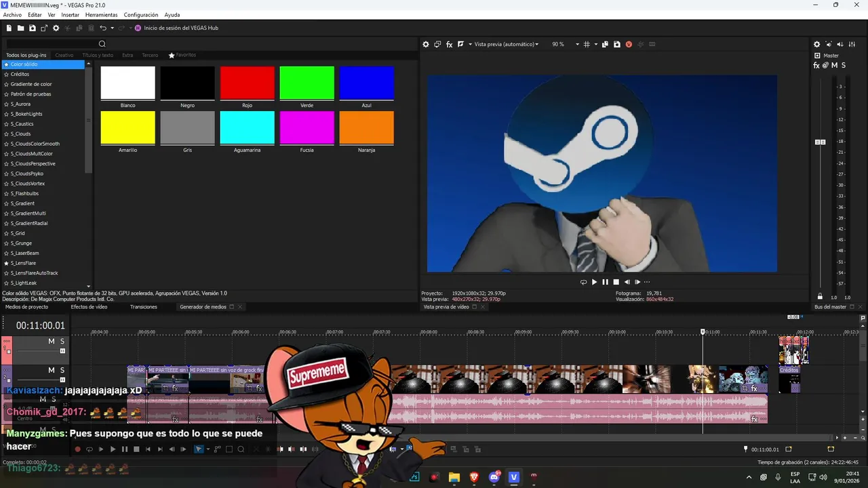Open a project using the folder icon

[x=21, y=28]
